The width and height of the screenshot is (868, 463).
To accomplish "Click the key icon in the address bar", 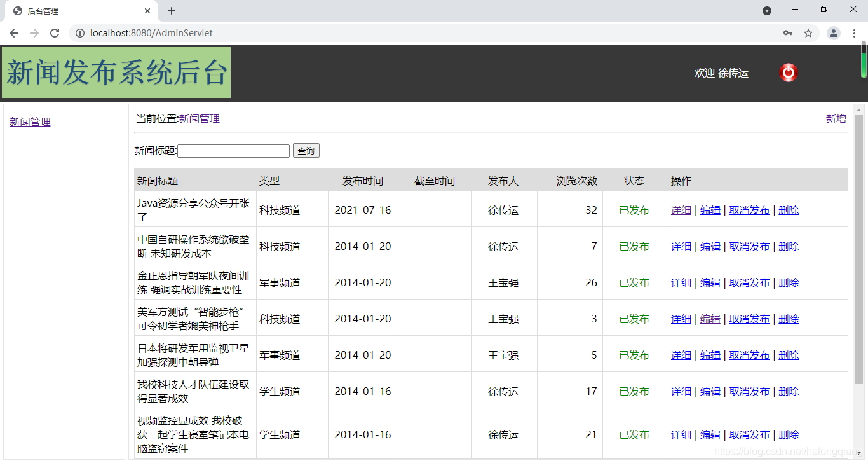I will pos(788,32).
